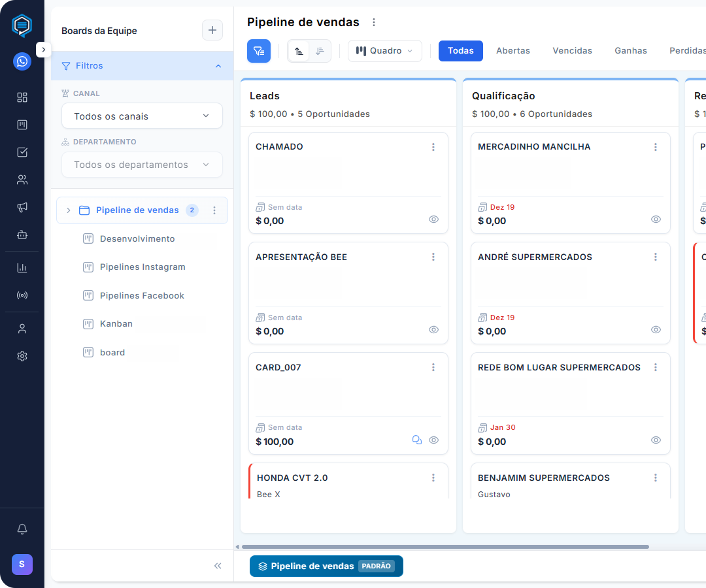Expand the Pipeline de vendas folder
Image resolution: width=706 pixels, height=588 pixels.
coord(68,210)
